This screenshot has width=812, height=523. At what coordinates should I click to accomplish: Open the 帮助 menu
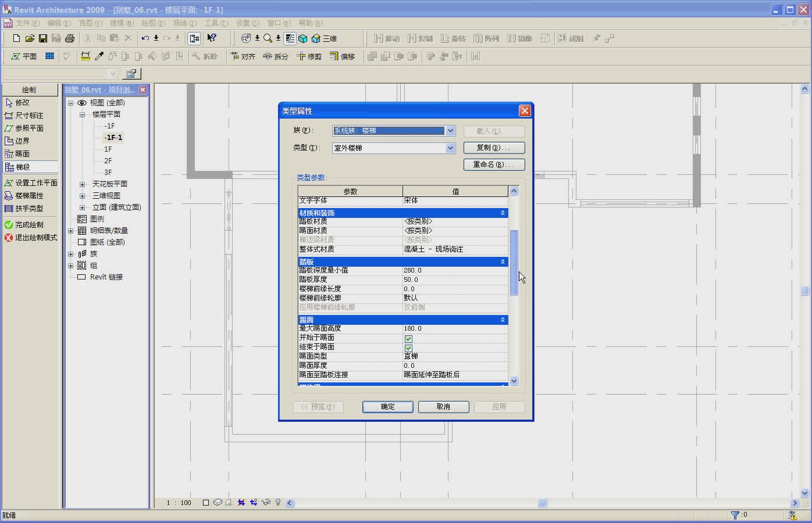tap(310, 23)
